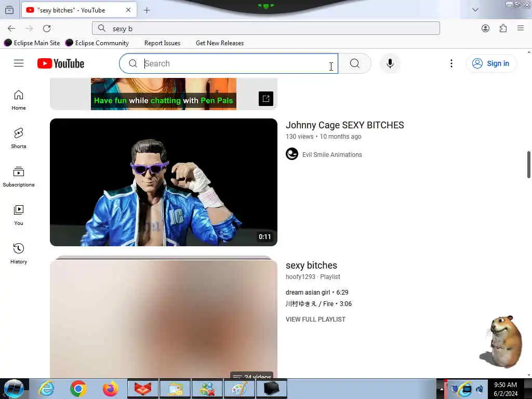Launch Firefox from taskbar
532x399 pixels.
point(111,389)
